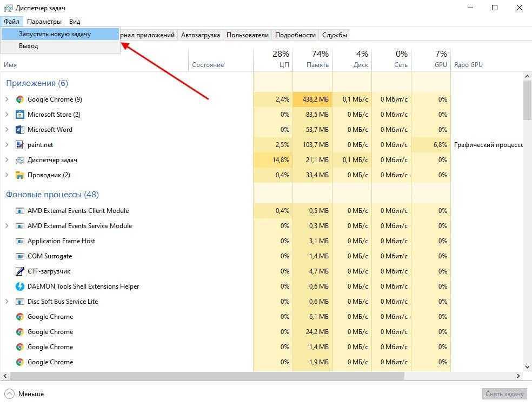The height and width of the screenshot is (407, 532).
Task: Sort by the Сеть 0% column
Action: coord(391,59)
